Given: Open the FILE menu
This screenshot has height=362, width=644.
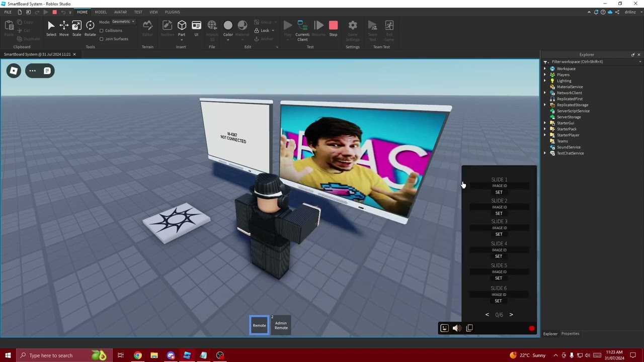Looking at the screenshot, I should (8, 12).
